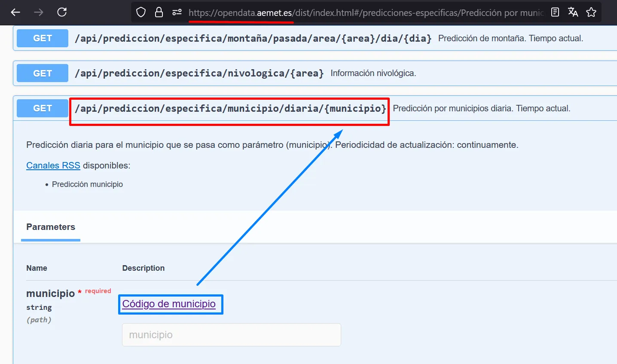Image resolution: width=617 pixels, height=364 pixels.
Task: Select the Parameters tab
Action: (51, 227)
